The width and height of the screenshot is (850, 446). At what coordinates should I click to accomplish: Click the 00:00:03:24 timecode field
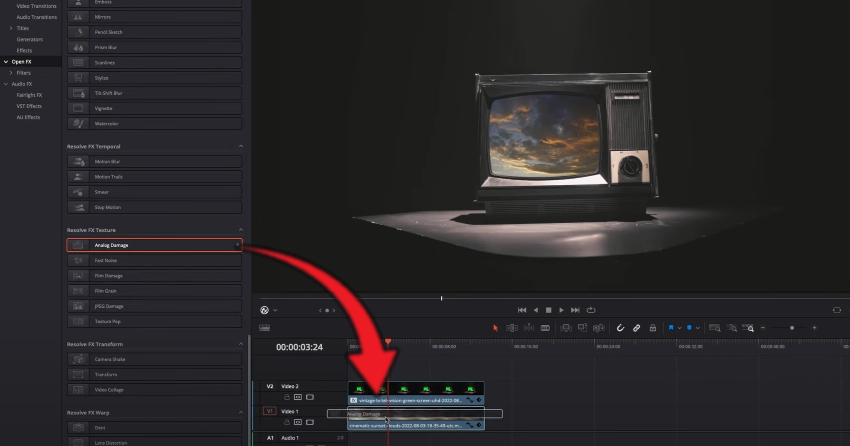(x=299, y=347)
